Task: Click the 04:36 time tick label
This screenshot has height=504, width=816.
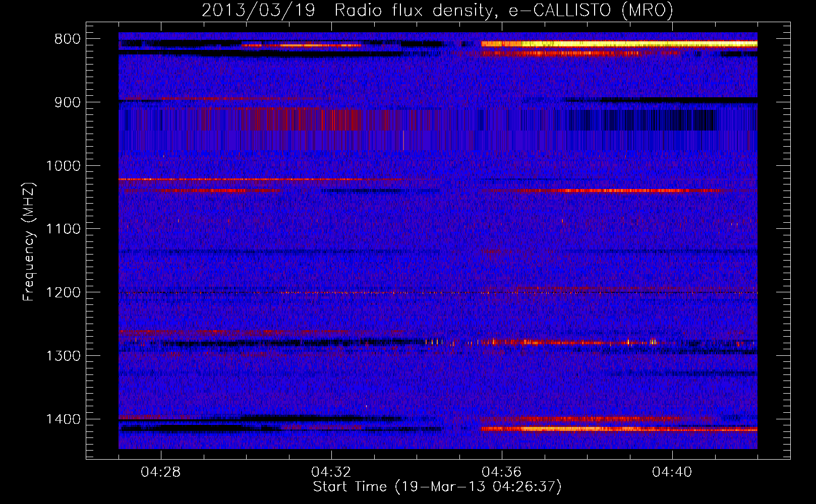Action: [502, 472]
